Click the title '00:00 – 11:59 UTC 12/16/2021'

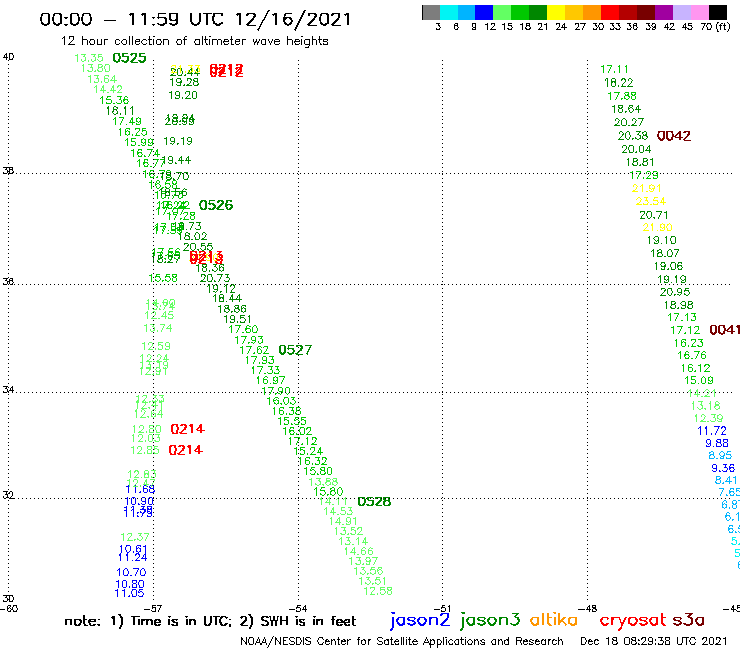pos(195,20)
